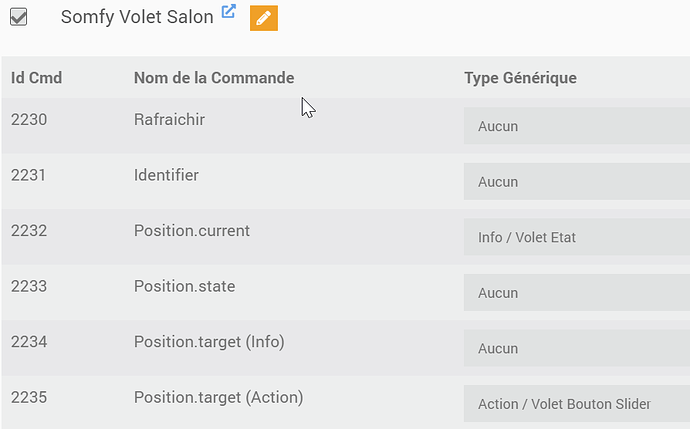The height and width of the screenshot is (429, 690).
Task: Click the Type Générique column header
Action: [x=520, y=78]
